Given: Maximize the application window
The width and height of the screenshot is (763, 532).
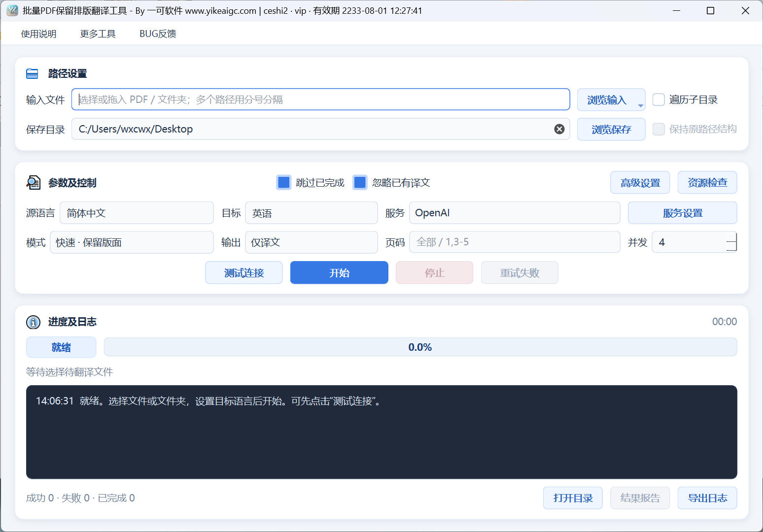Looking at the screenshot, I should 710,11.
